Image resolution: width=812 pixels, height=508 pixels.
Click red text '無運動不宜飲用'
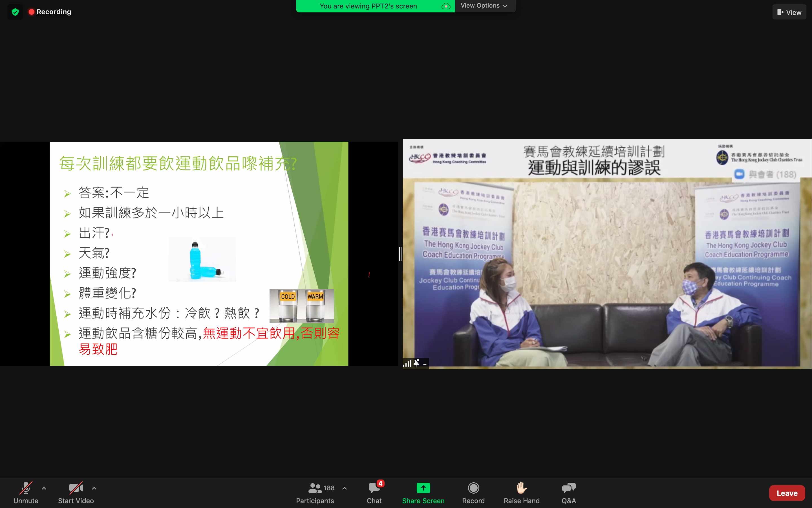[x=249, y=333]
